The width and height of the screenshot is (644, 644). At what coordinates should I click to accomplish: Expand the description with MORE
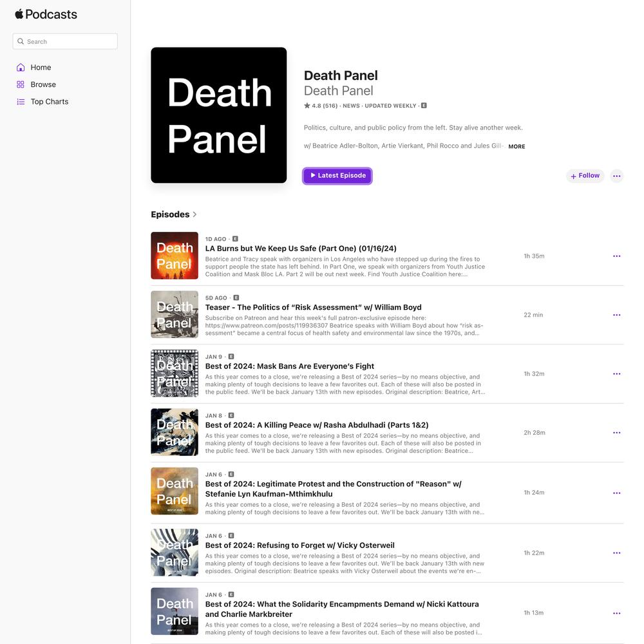click(x=516, y=147)
